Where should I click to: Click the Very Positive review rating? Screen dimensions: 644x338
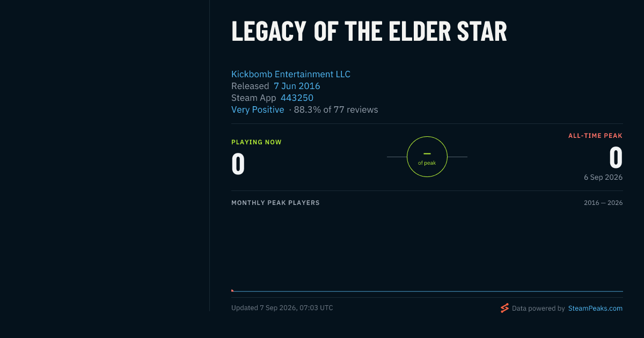(258, 109)
